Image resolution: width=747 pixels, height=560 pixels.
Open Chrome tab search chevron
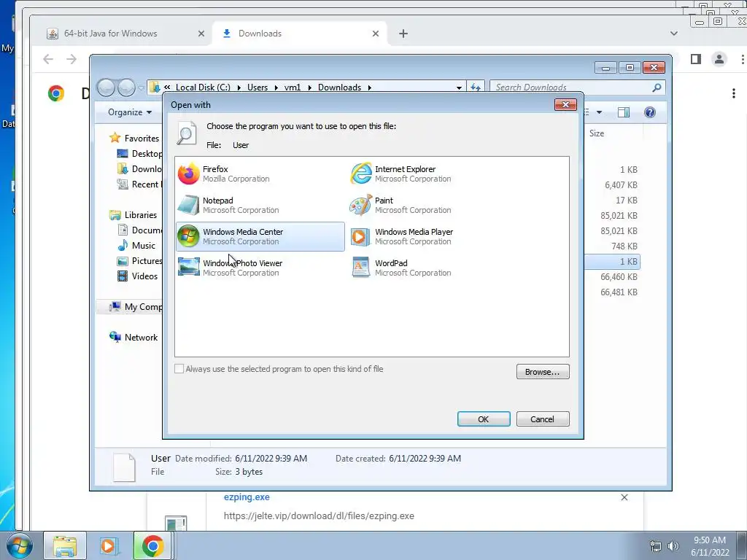(673, 34)
